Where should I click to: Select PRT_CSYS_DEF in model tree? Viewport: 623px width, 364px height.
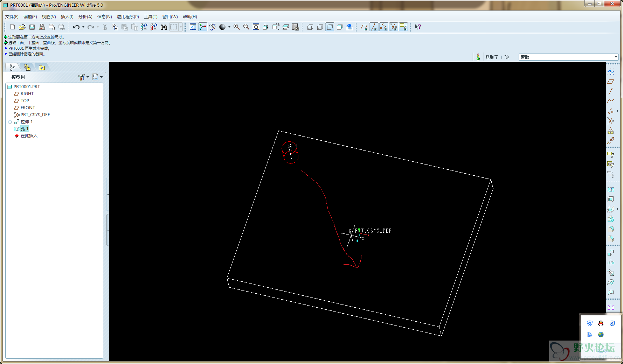click(35, 115)
